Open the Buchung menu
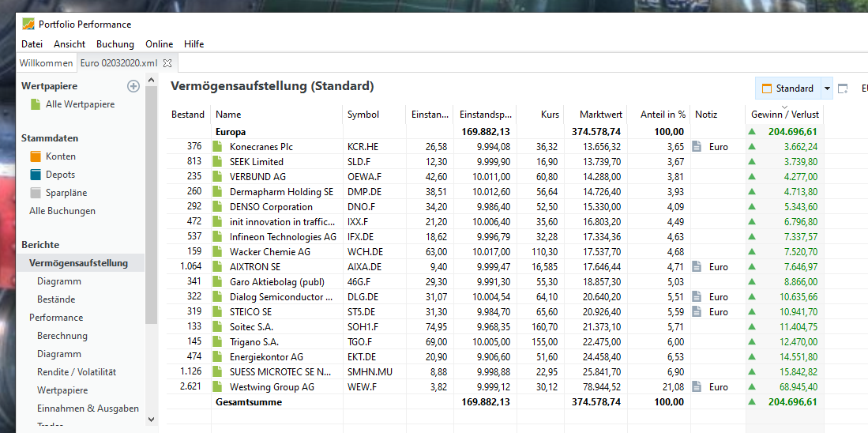The width and height of the screenshot is (868, 433). 115,44
